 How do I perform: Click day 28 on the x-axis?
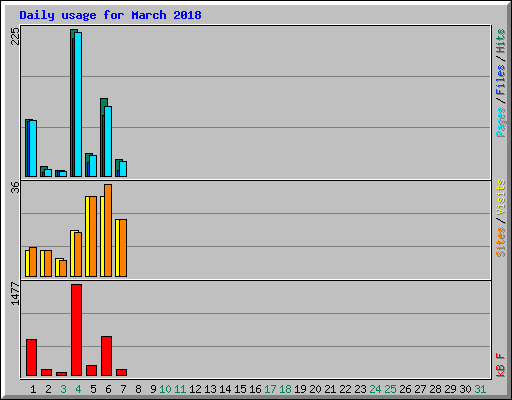pyautogui.click(x=435, y=389)
